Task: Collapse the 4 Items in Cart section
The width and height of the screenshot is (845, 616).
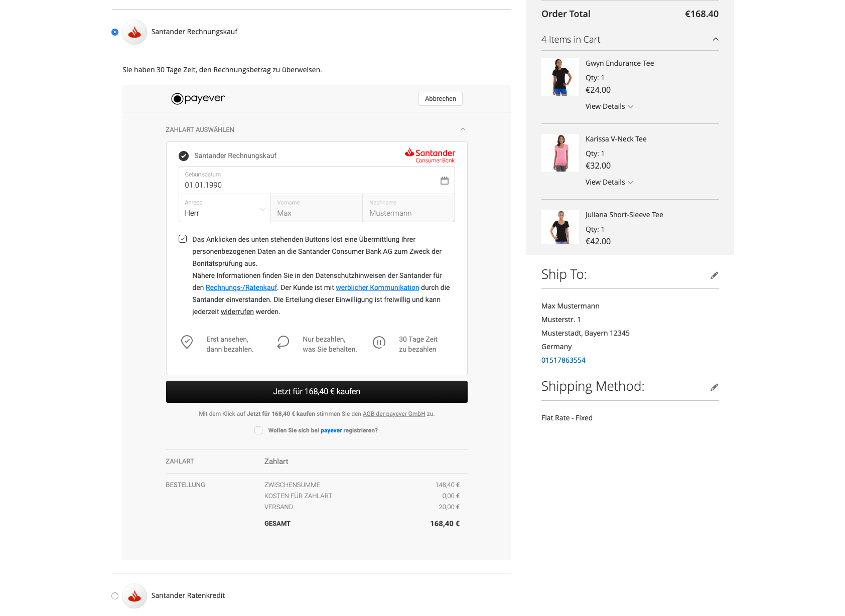Action: click(x=716, y=40)
